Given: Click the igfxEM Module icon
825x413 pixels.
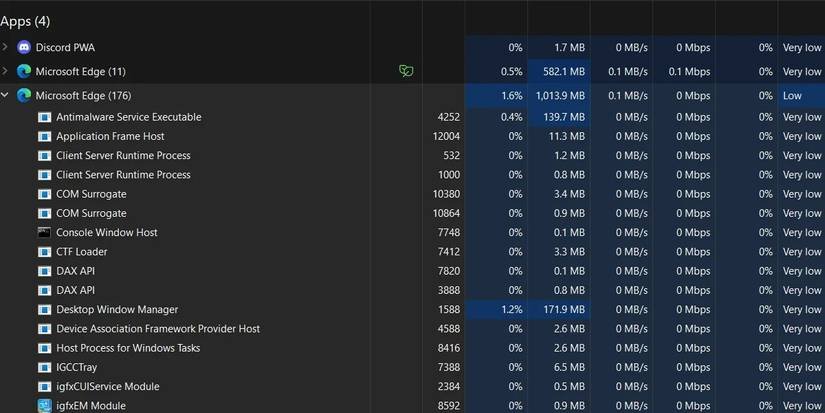Looking at the screenshot, I should pyautogui.click(x=44, y=406).
